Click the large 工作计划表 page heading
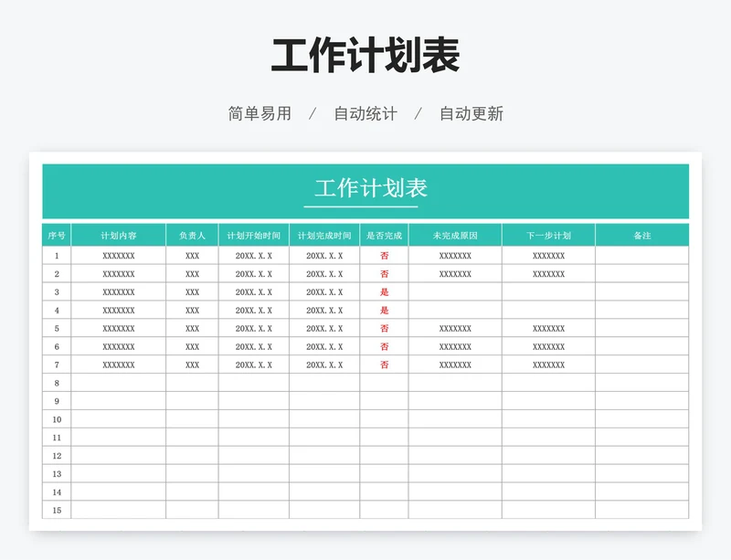The height and width of the screenshot is (560, 731). click(x=365, y=55)
